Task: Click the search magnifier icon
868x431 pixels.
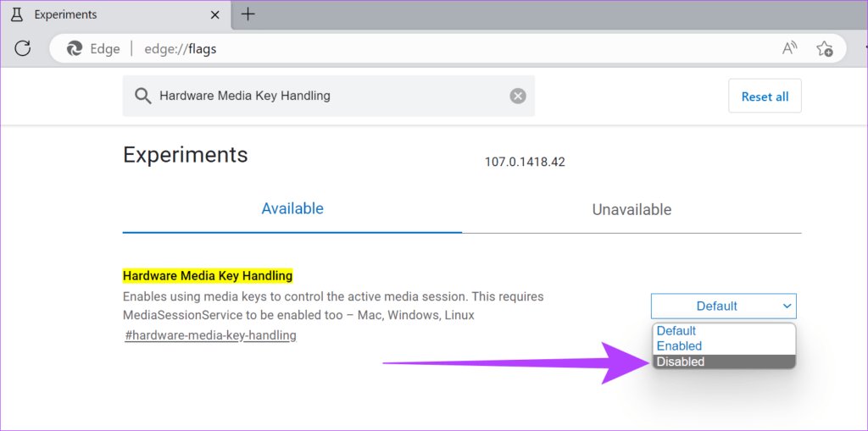Action: (142, 97)
